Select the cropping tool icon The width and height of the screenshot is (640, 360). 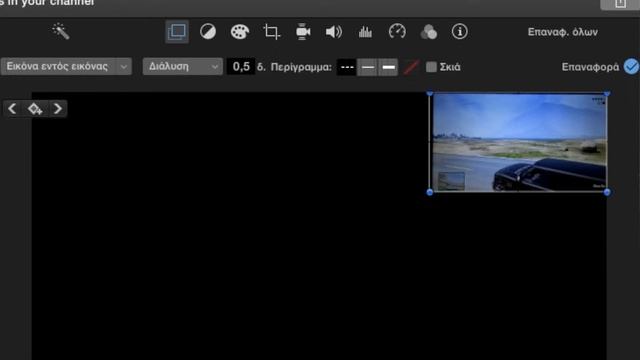click(271, 32)
